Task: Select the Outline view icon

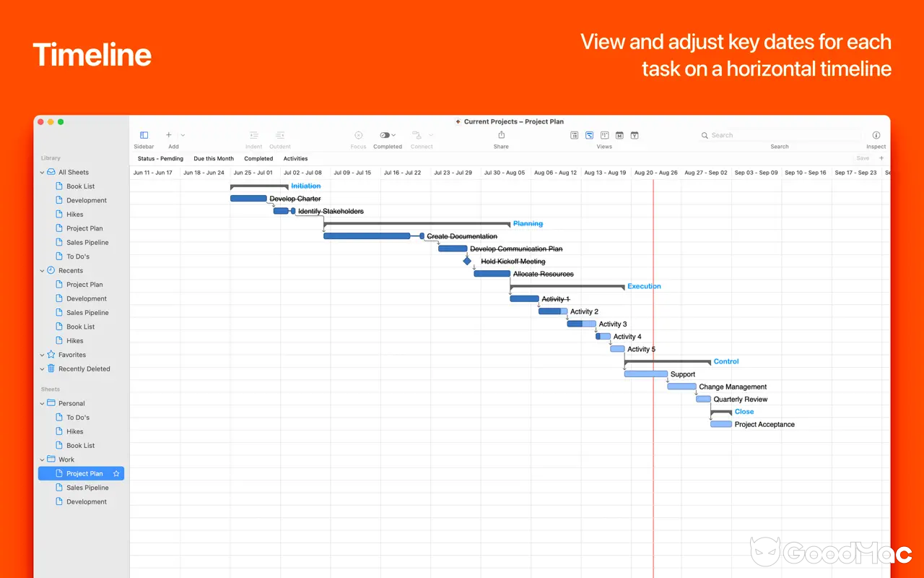Action: click(574, 135)
